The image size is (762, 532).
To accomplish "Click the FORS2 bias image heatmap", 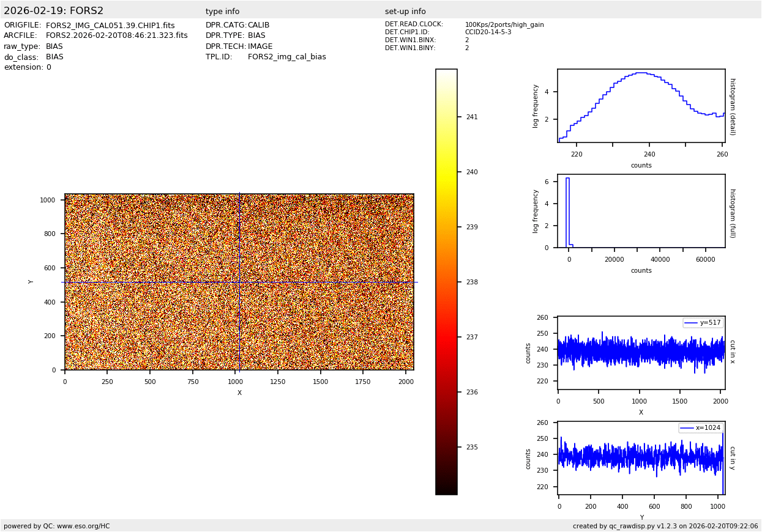I will 239,282.
